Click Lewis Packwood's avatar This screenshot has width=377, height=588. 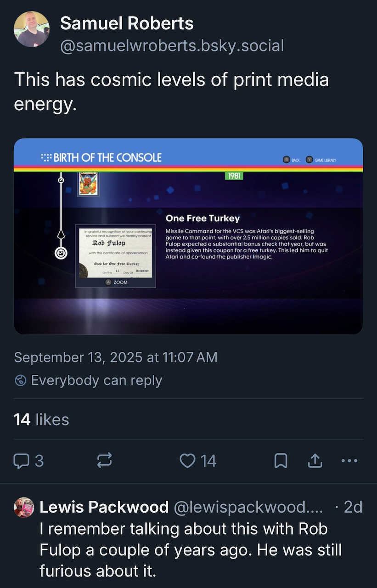24,507
